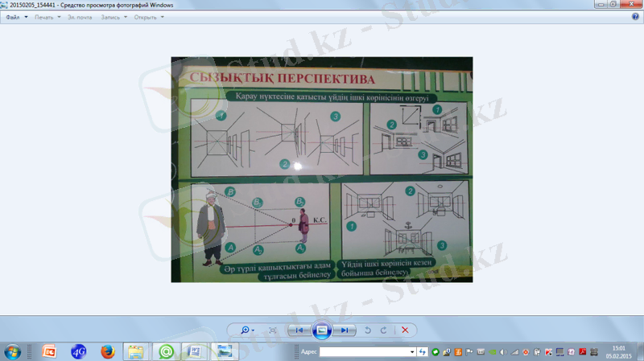Open the zoom magnifier control
Viewport: 644px width, 361px height.
[246, 330]
